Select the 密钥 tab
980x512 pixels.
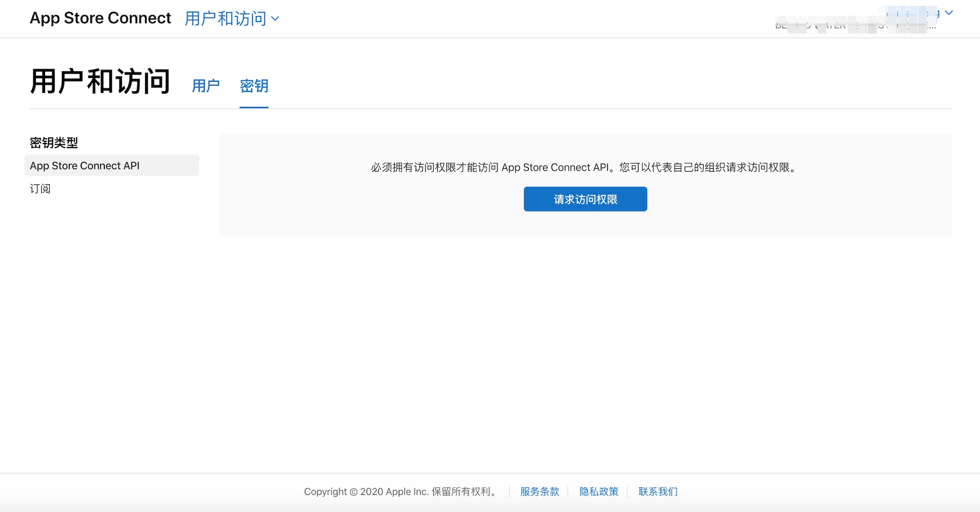254,86
